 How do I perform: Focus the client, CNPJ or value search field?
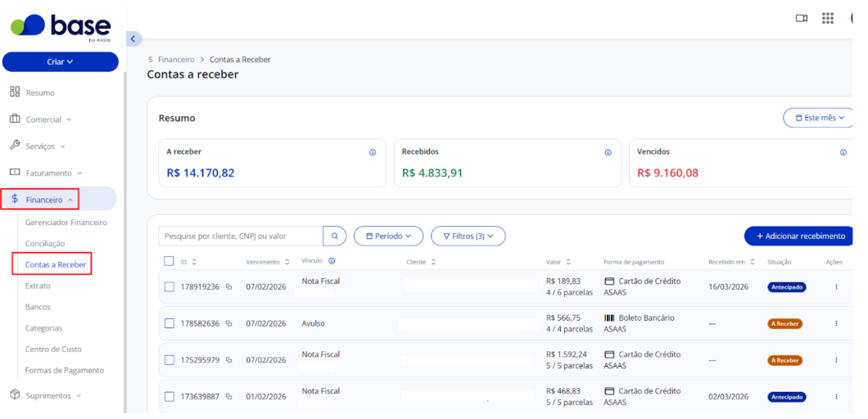pos(241,236)
